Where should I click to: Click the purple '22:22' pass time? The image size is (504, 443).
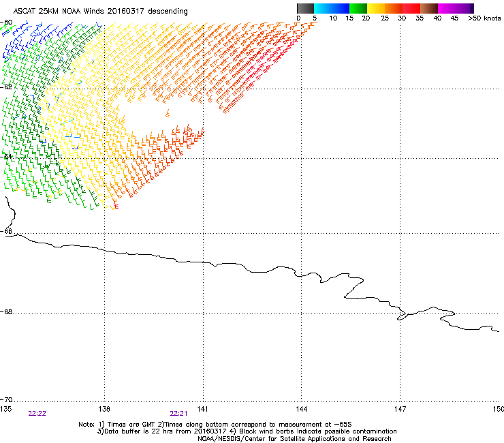tap(37, 414)
